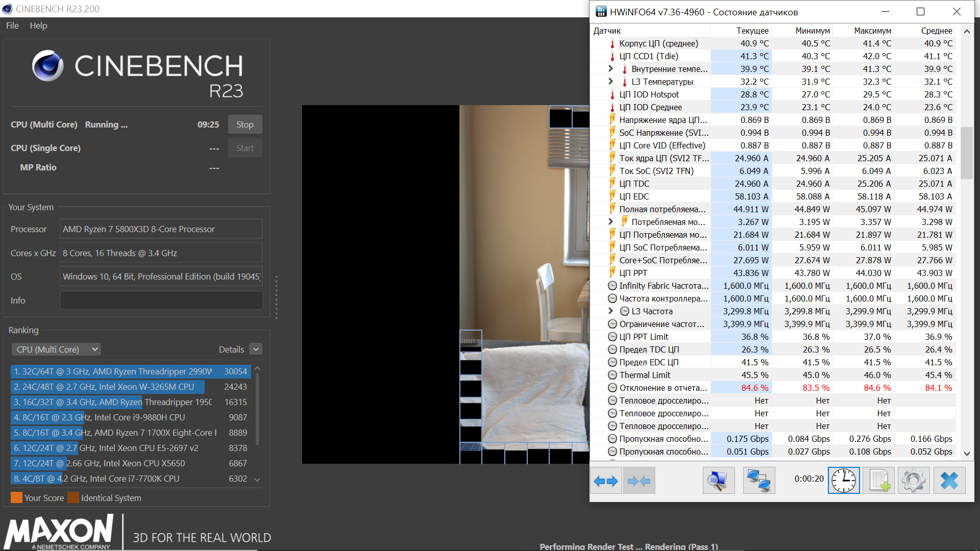
Task: Close sensors with the blue X icon
Action: (949, 481)
